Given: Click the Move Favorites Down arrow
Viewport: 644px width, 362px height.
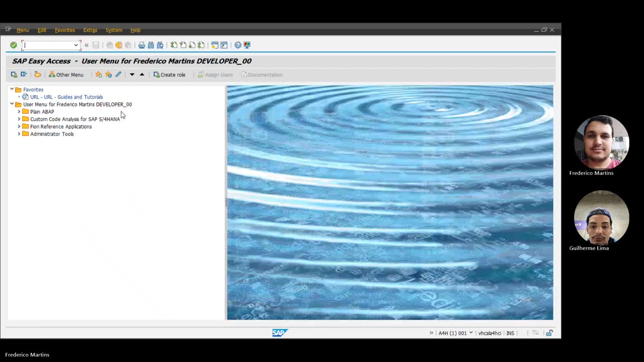Looking at the screenshot, I should 132,74.
